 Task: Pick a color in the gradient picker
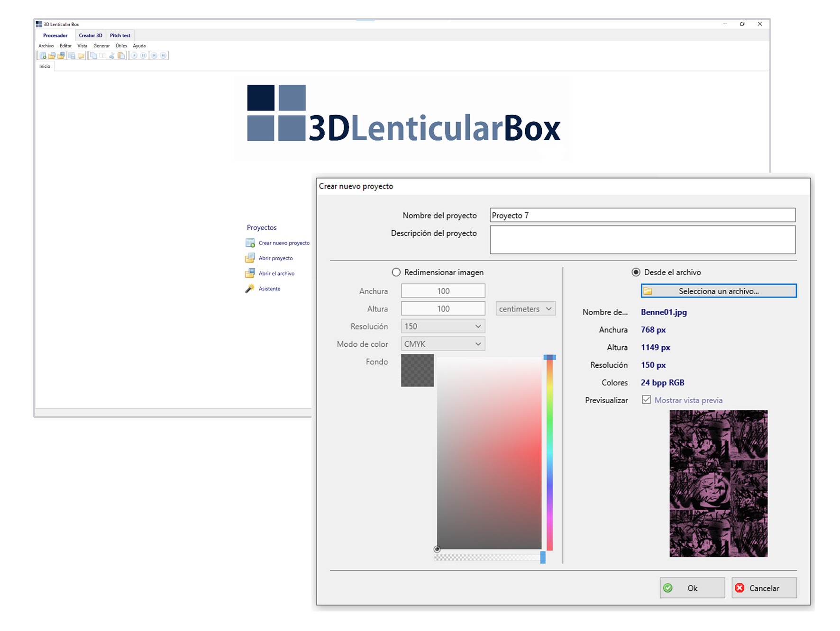coord(488,450)
